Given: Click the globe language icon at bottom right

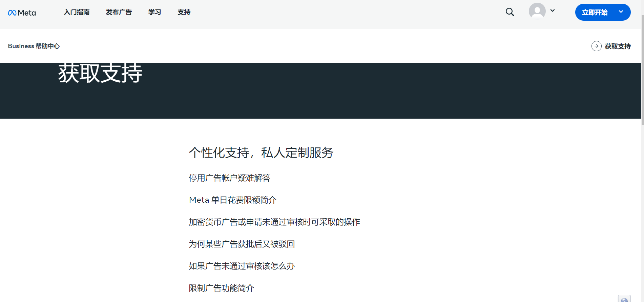Looking at the screenshot, I should (624, 299).
